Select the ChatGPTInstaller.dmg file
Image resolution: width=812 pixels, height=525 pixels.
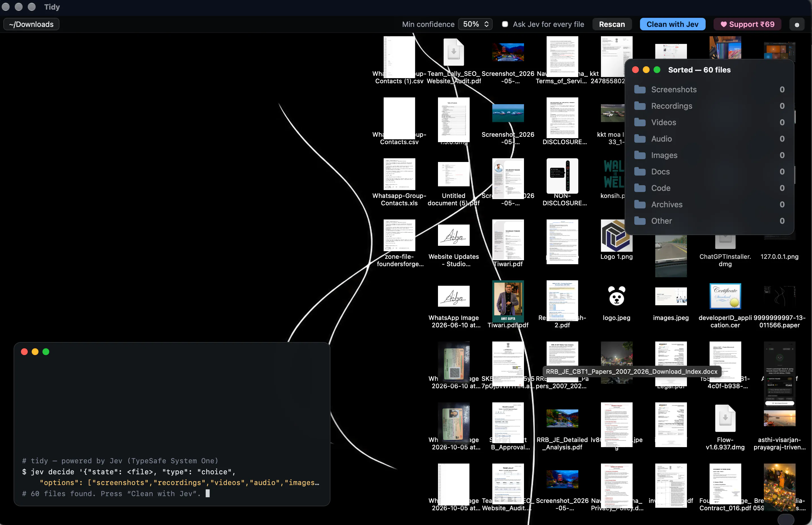click(x=725, y=242)
